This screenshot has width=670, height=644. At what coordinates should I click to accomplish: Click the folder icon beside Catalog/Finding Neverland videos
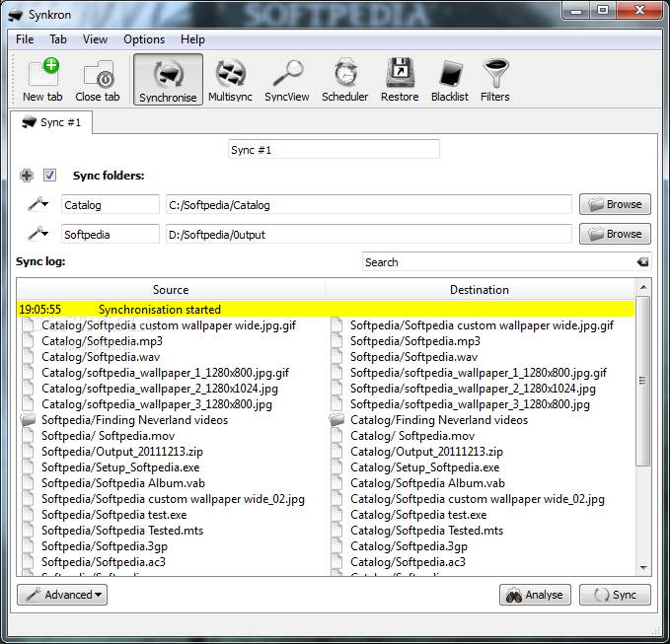336,420
